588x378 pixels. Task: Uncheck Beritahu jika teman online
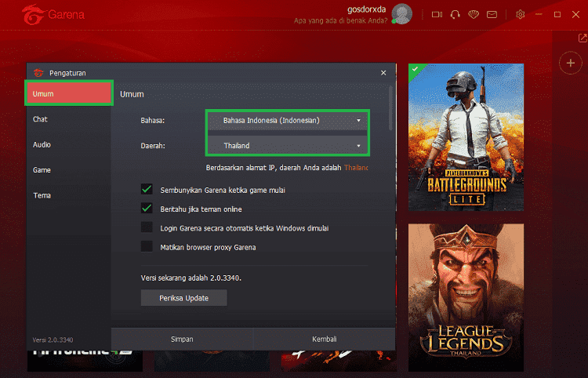pyautogui.click(x=147, y=209)
